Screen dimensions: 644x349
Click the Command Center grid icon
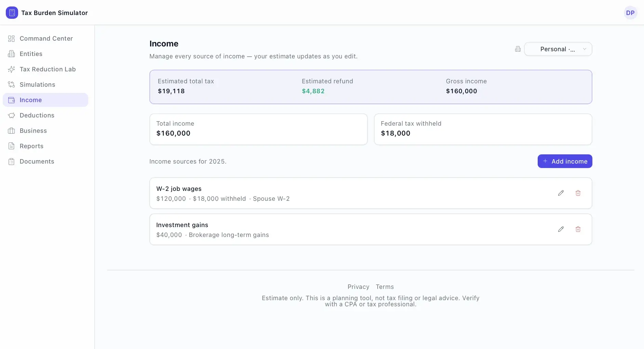coord(11,39)
